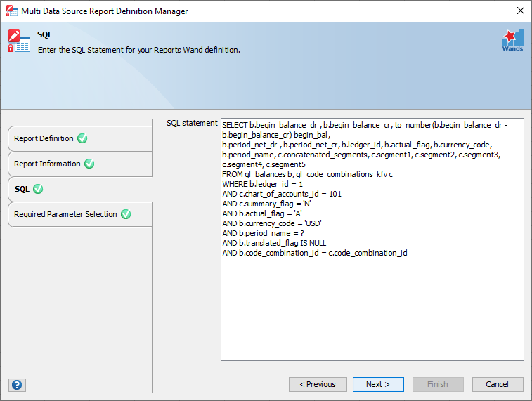
Task: Select the SQL step tab
Action: coord(80,189)
